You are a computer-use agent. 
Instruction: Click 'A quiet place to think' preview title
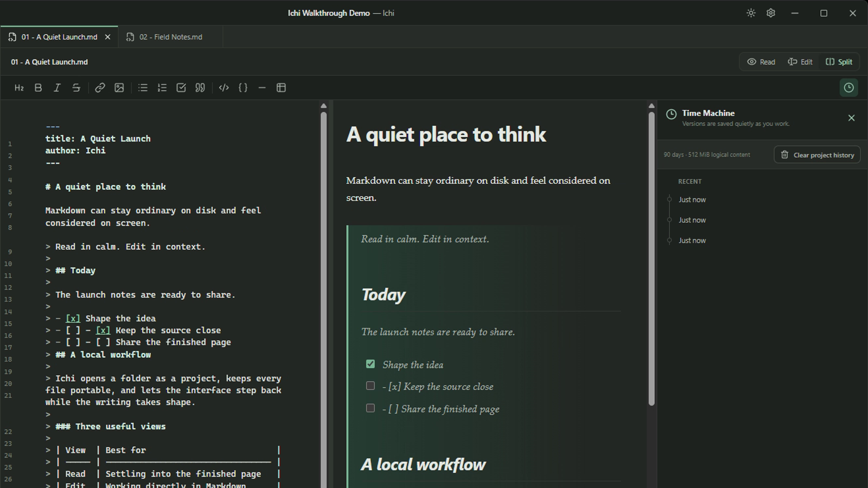pos(446,134)
